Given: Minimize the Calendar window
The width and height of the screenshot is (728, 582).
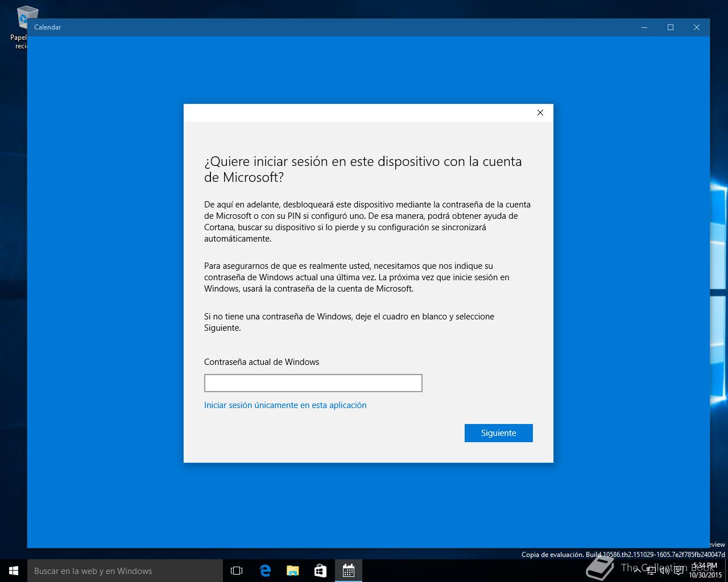Looking at the screenshot, I should [x=644, y=27].
